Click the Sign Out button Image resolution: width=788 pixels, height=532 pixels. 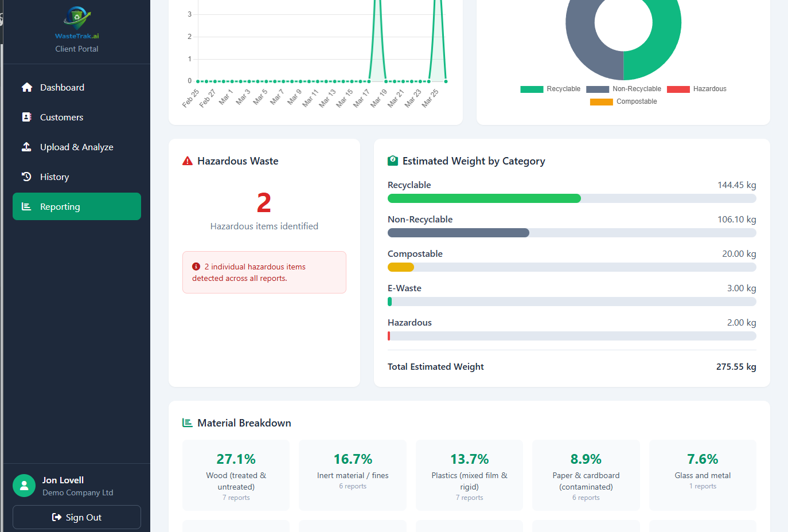[x=77, y=517]
